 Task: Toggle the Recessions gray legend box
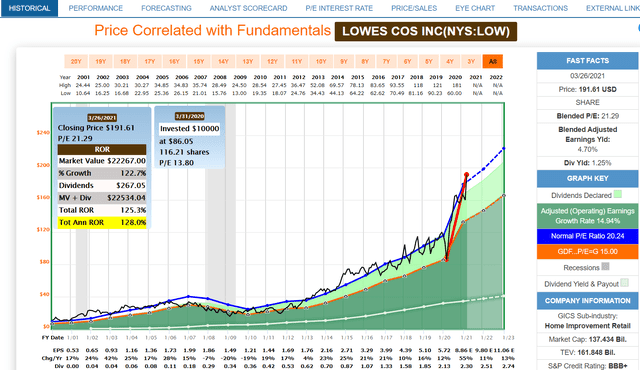(x=605, y=266)
